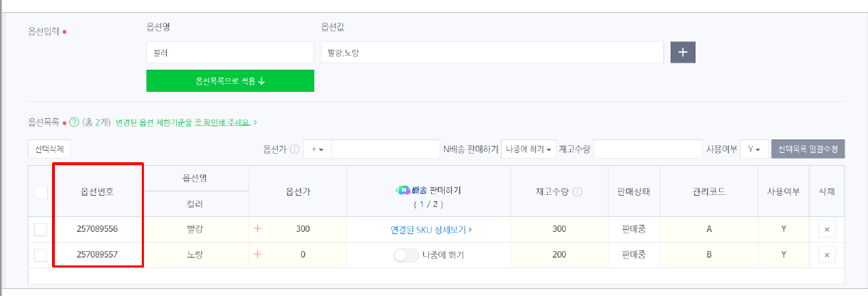Check the checkbox for option 257089556
This screenshot has height=296, width=868.
(x=41, y=230)
